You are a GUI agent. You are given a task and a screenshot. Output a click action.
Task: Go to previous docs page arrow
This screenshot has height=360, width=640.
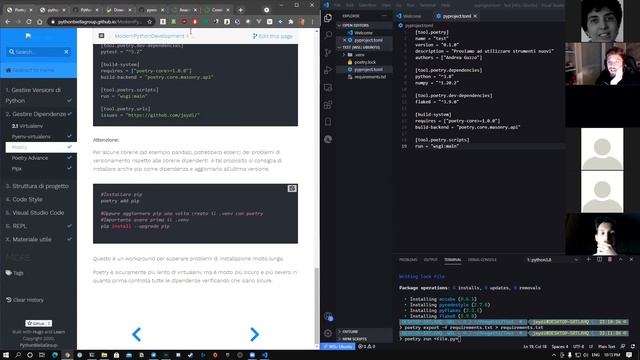136,334
